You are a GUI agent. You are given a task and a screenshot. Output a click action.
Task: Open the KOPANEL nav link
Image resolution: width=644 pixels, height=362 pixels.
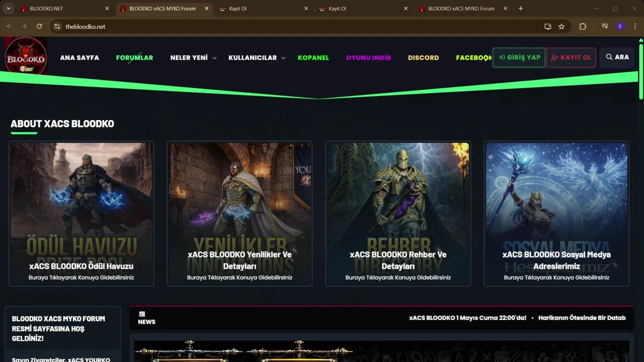pos(313,58)
